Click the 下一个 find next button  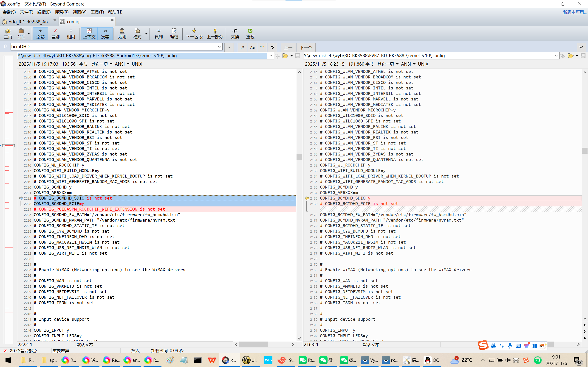[306, 47]
